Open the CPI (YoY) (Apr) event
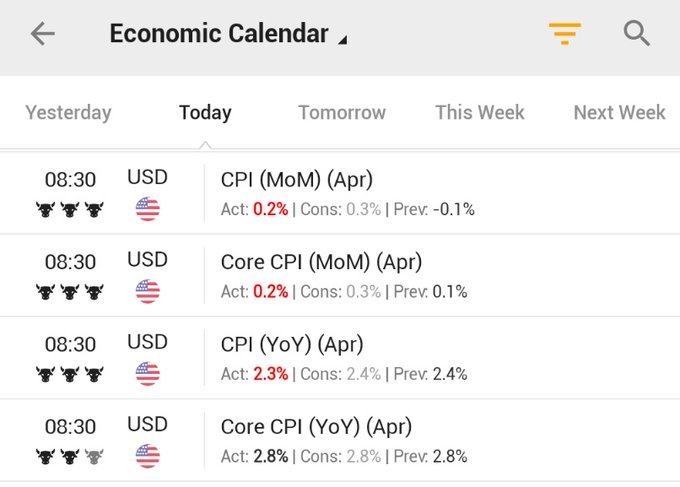Image resolution: width=680 pixels, height=487 pixels. click(292, 344)
